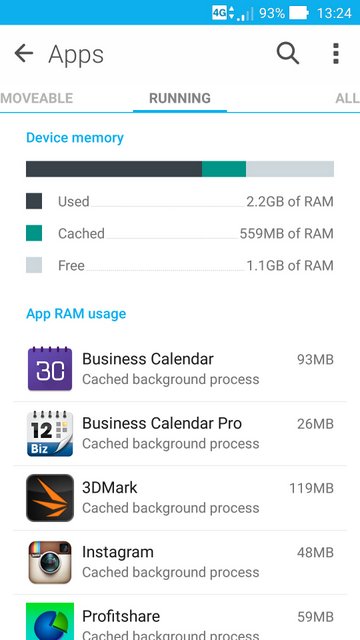The height and width of the screenshot is (640, 360).
Task: Click the dark Used memory bar segment
Action: 114,169
